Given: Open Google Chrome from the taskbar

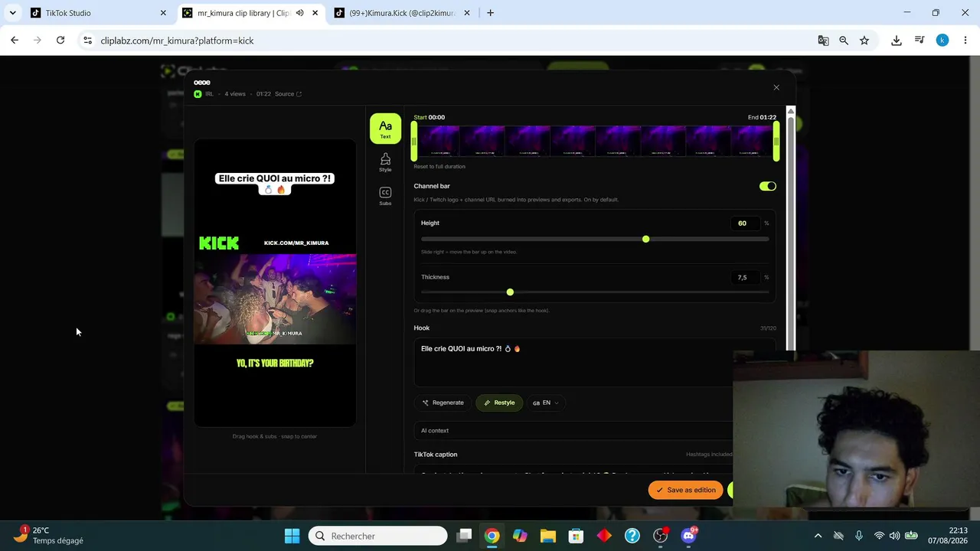Looking at the screenshot, I should (x=492, y=536).
